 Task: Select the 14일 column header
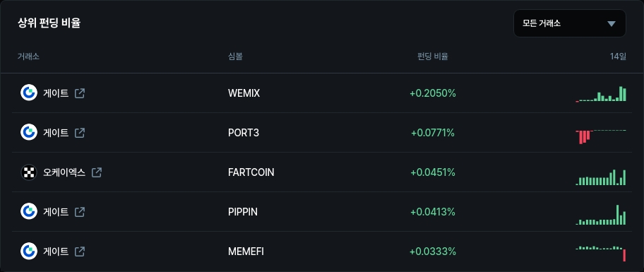pos(619,57)
